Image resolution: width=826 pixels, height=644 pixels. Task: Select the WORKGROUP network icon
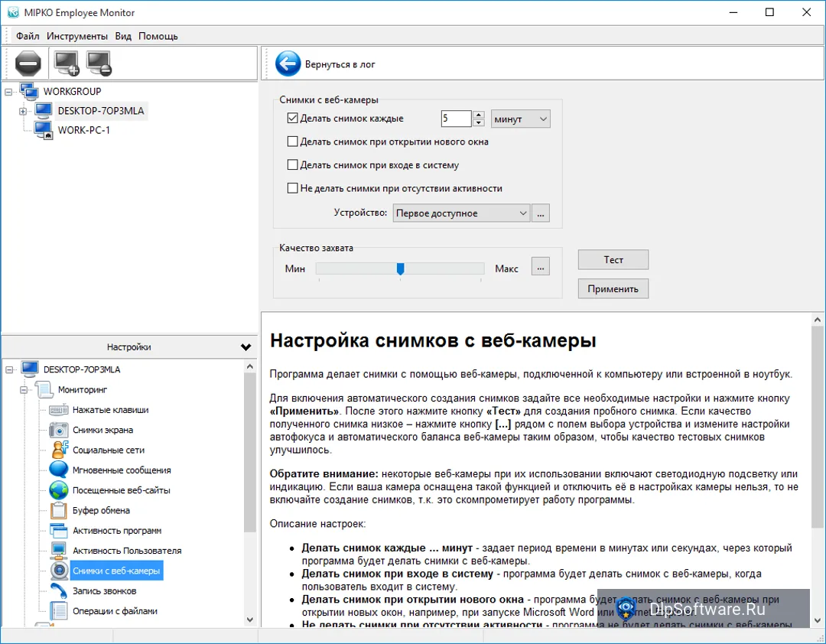[x=30, y=91]
